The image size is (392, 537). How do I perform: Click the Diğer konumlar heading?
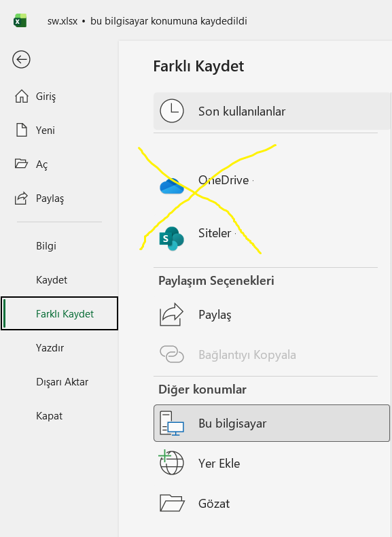coord(202,389)
